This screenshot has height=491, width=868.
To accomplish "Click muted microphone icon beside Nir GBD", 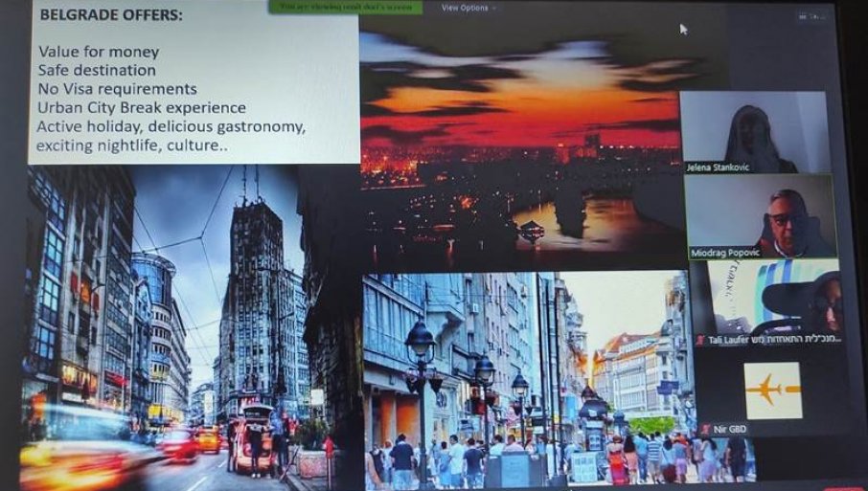I will click(706, 428).
